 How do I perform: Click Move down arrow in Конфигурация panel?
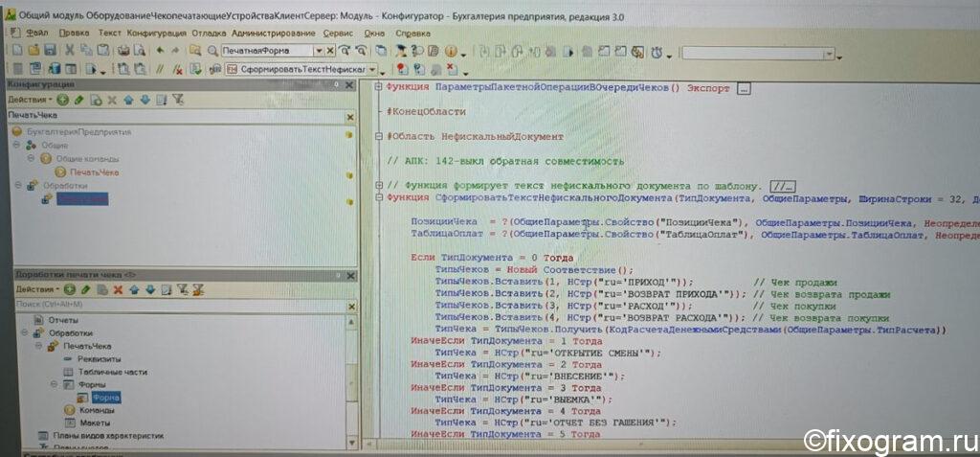click(145, 100)
